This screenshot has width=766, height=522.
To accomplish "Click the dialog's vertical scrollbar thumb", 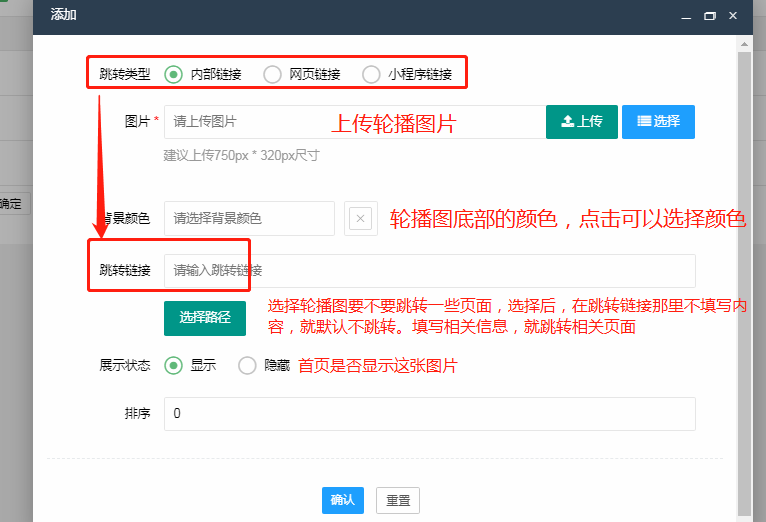I will point(744,283).
